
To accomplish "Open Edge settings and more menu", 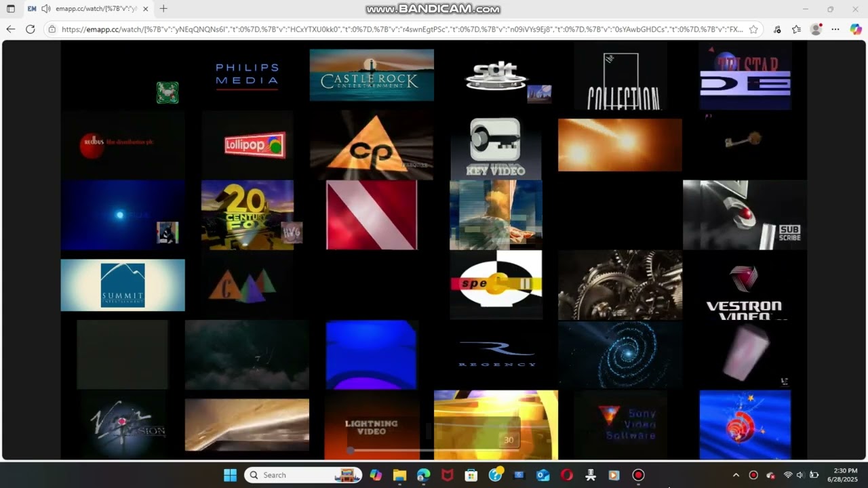I will (835, 29).
